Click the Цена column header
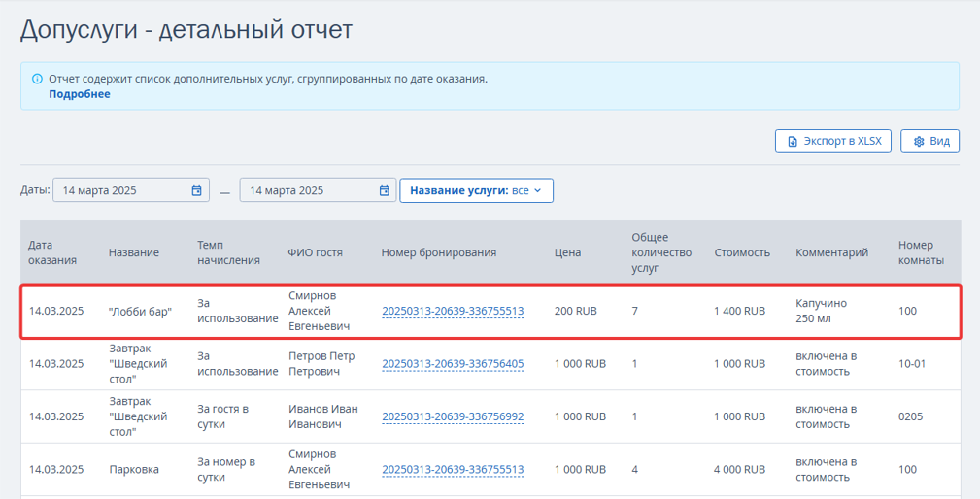Screen dimensions: 980x499 (x=567, y=252)
